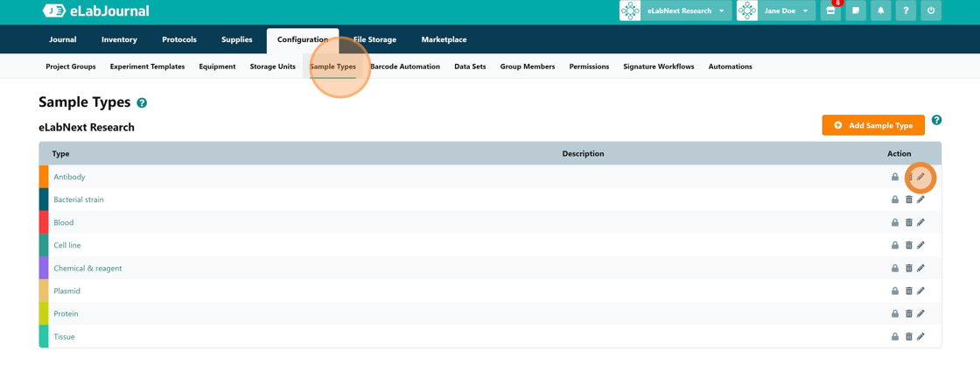Image resolution: width=980 pixels, height=372 pixels.
Task: Open the Antibody sample type link
Action: [69, 177]
